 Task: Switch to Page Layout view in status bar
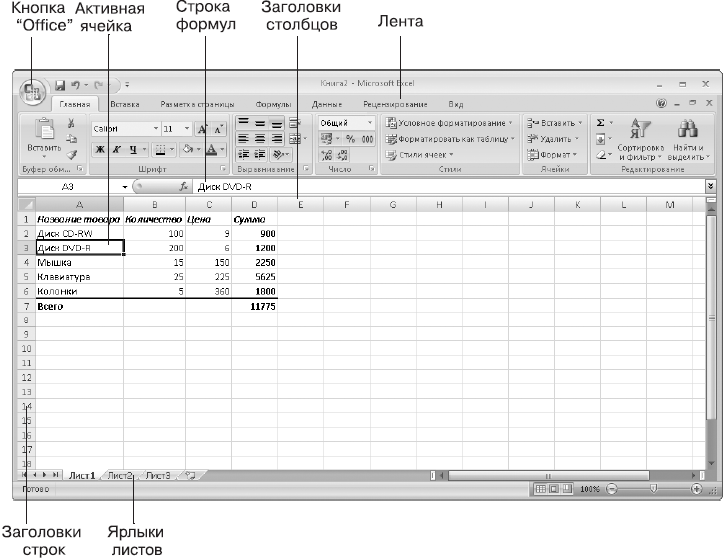pyautogui.click(x=554, y=489)
